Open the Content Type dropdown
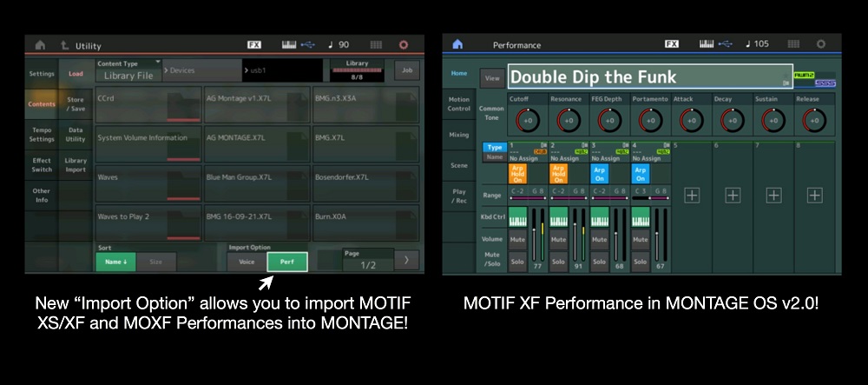Image resolution: width=868 pixels, height=385 pixels. 128,71
